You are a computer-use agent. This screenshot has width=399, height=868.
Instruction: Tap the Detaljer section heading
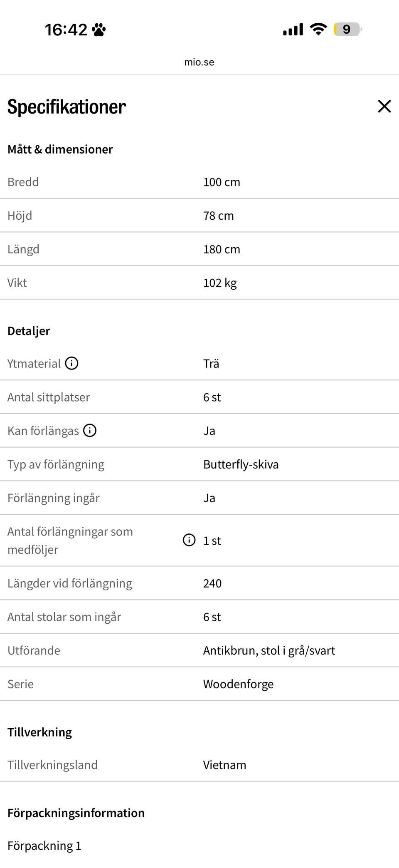pyautogui.click(x=29, y=331)
